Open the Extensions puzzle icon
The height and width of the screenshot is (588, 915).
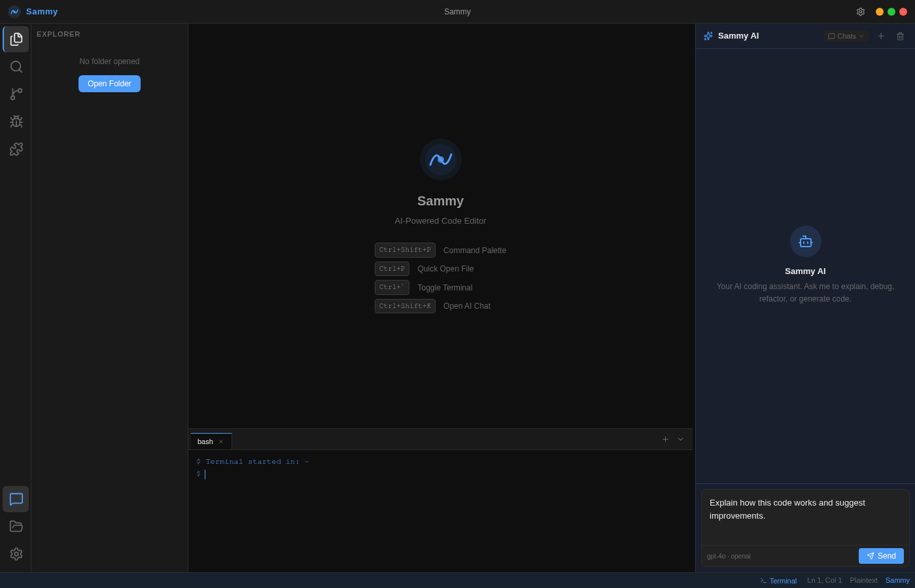click(x=16, y=149)
